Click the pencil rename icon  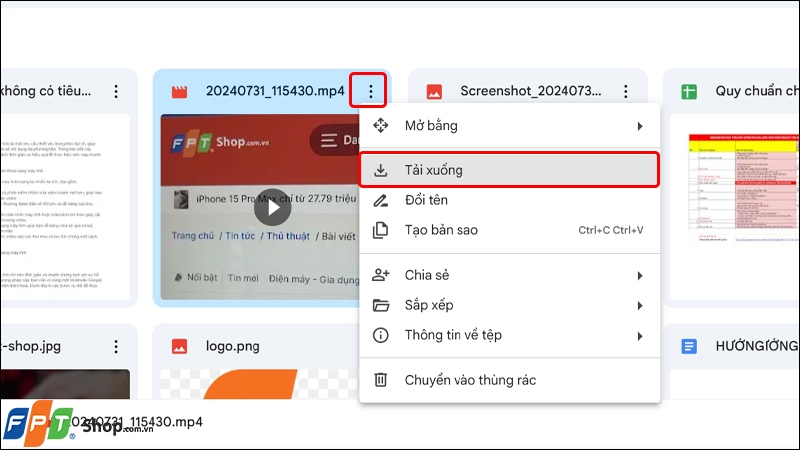(381, 200)
